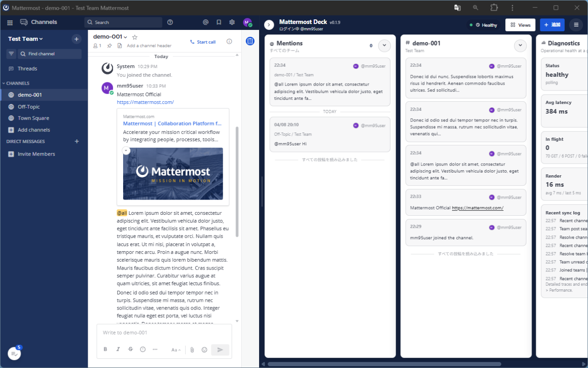Select Town Square channel in sidebar
Viewport: 588px width, 368px height.
click(x=44, y=118)
